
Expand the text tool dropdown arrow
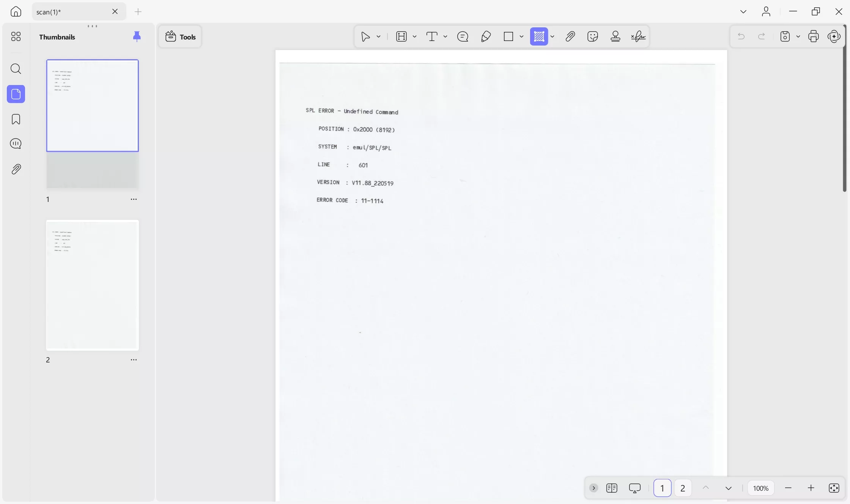445,36
